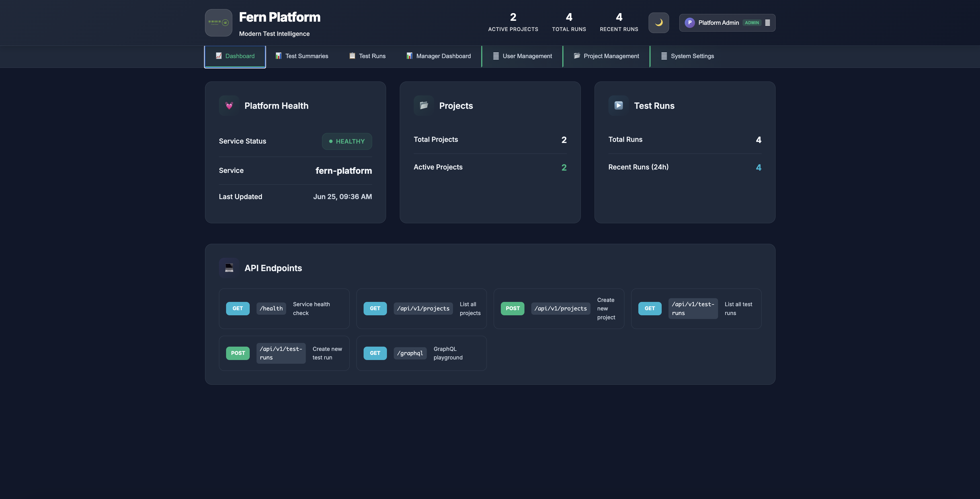Click the HEALTHY status badge
The image size is (980, 499).
[347, 141]
